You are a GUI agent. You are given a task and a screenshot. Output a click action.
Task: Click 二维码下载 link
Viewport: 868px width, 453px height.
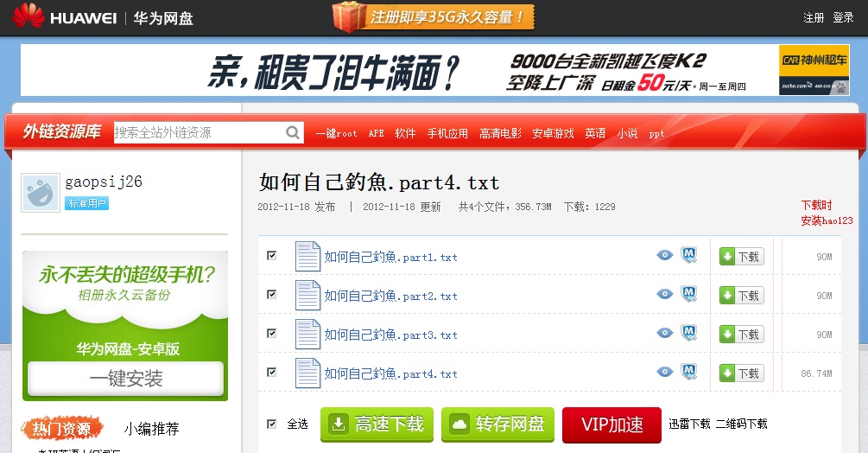741,424
